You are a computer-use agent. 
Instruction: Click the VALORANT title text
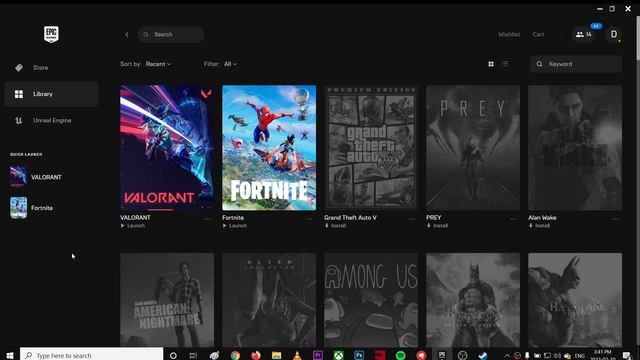[135, 218]
